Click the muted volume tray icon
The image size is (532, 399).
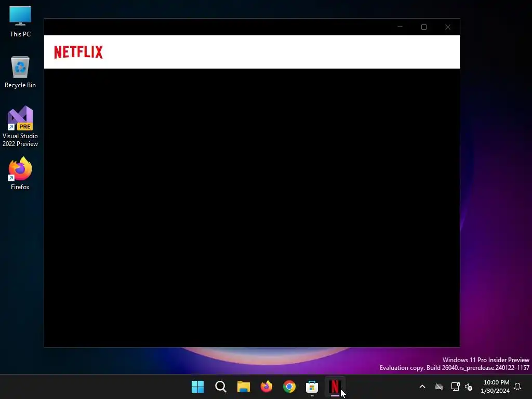469,387
